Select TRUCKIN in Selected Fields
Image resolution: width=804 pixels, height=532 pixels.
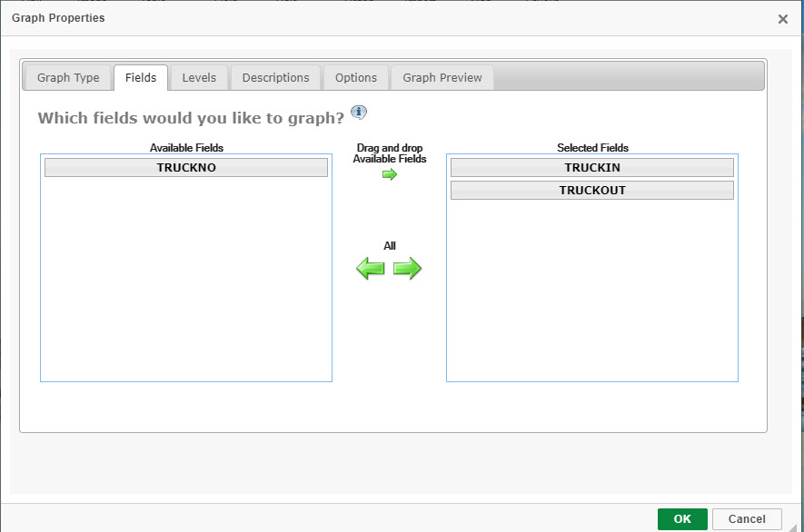click(x=592, y=168)
